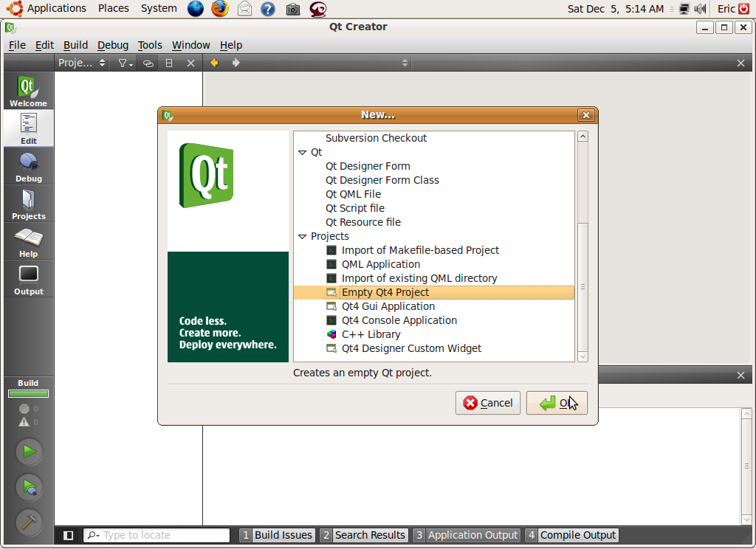Open the mail envelope launcher
The image size is (756, 549).
pos(245,9)
